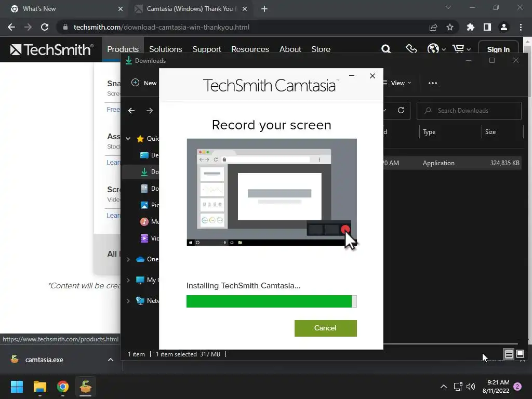Minimize the Camtasia installer dialog

[x=352, y=76]
